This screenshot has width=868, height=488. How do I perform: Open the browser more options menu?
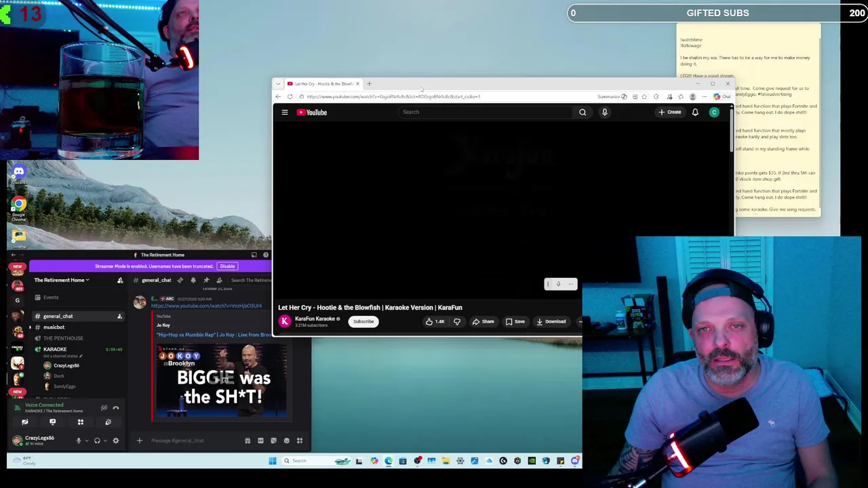(704, 97)
